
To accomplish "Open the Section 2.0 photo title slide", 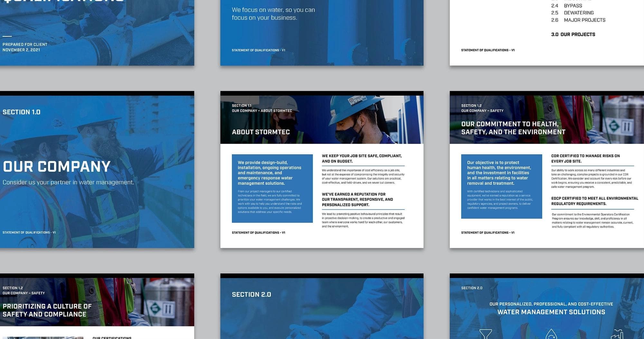I will pos(322,307).
